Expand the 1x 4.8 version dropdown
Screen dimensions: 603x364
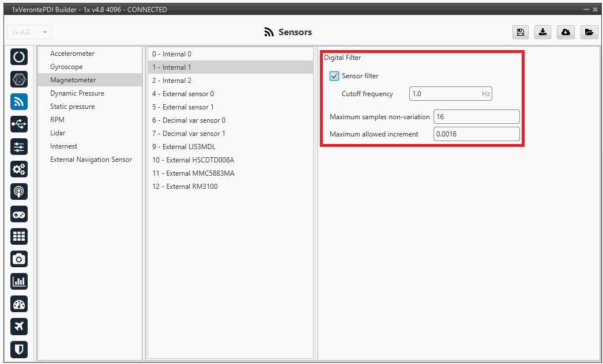point(29,32)
